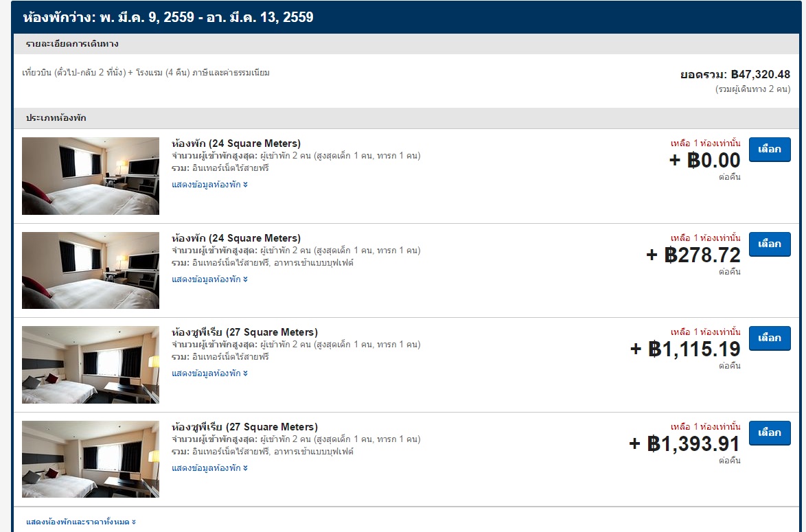Open room details for the +฿1,393.91 room
This screenshot has height=532, width=806.
click(209, 468)
